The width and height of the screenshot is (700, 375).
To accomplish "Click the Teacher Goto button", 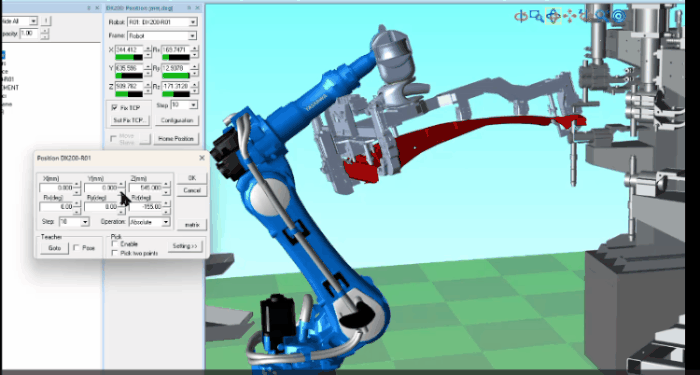I will click(54, 248).
